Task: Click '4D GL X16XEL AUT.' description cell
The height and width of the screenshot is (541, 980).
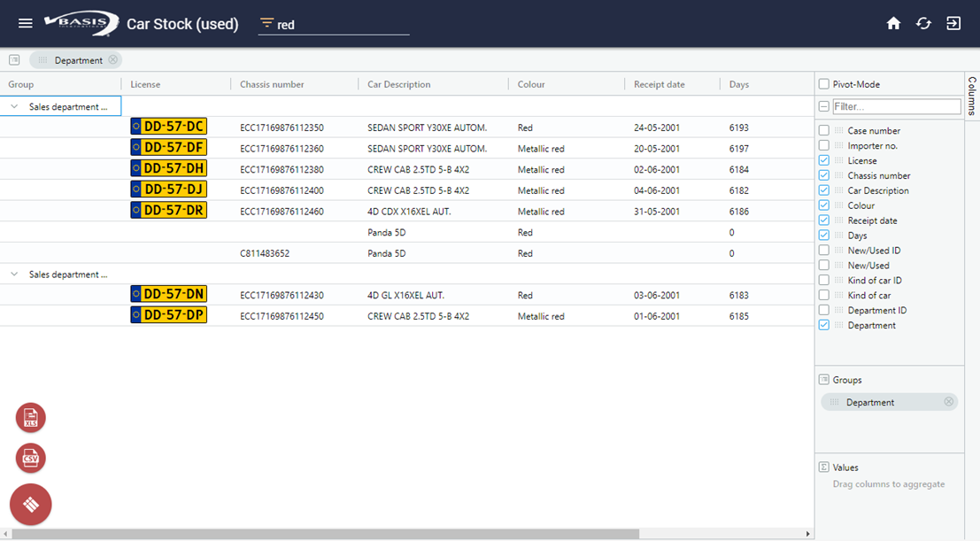Action: (x=405, y=295)
